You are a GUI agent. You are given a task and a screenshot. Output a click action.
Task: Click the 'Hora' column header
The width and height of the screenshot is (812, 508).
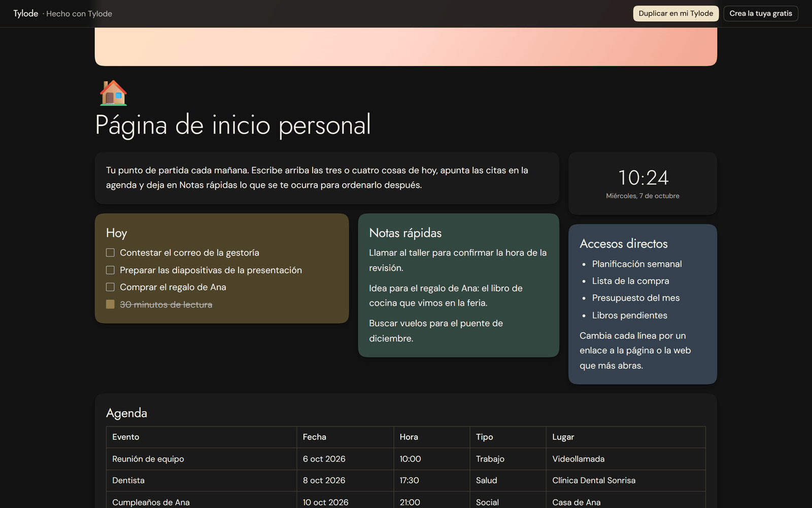tap(432, 437)
